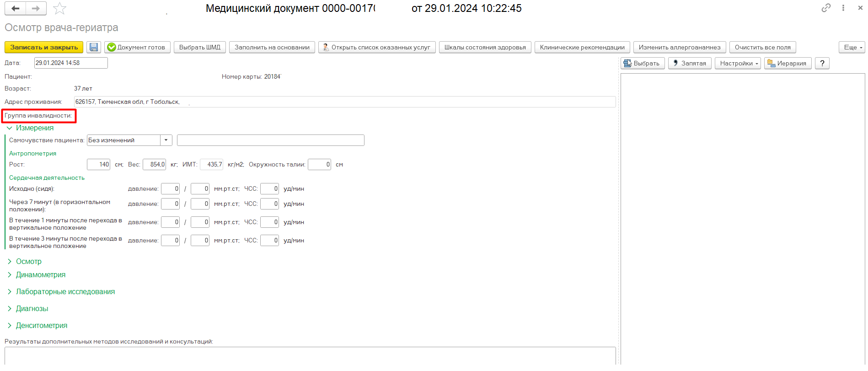The image size is (868, 371).
Task: Click Очистить все поля button
Action: point(762,48)
